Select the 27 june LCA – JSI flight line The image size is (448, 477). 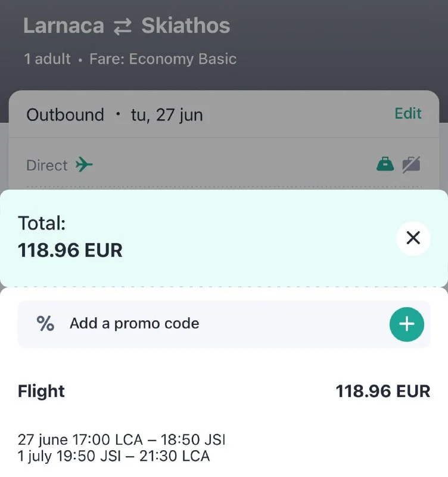pos(122,440)
